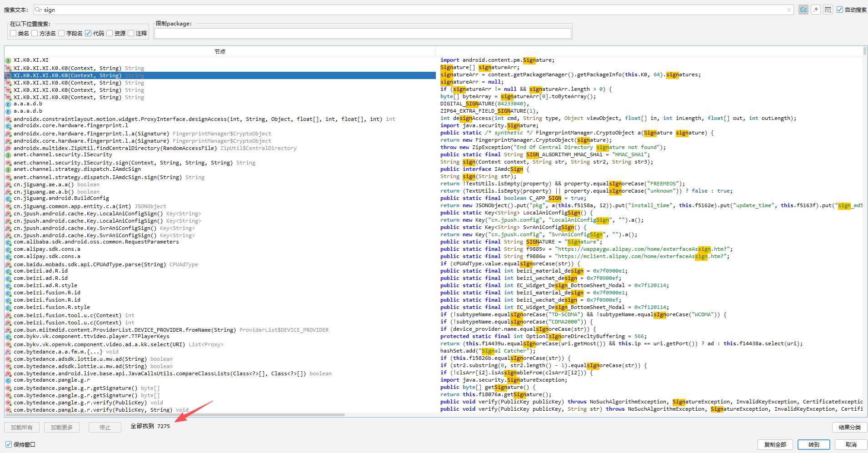Image resolution: width=868 pixels, height=453 pixels.
Task: Enable the 类名 class name checkbox
Action: [x=13, y=33]
